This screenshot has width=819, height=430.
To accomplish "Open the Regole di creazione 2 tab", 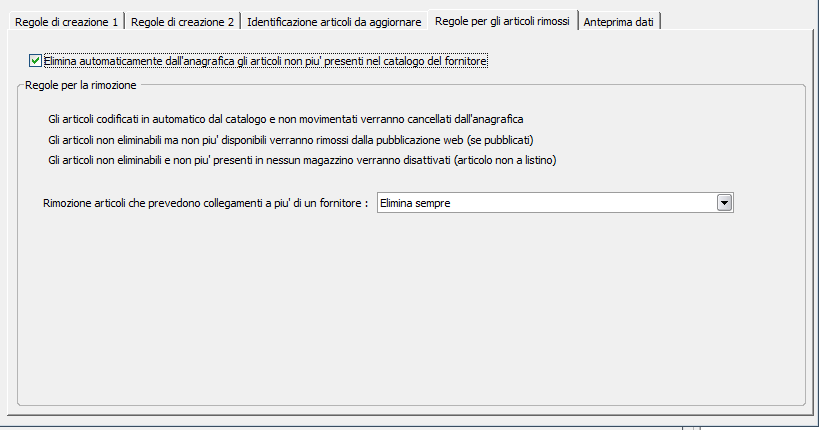I will [x=183, y=21].
